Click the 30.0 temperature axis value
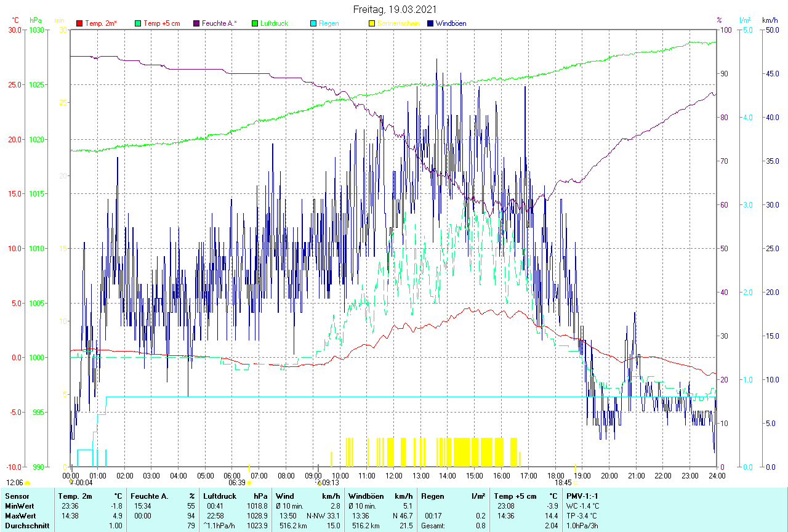Viewport: 788px width, 532px height. pyautogui.click(x=14, y=30)
